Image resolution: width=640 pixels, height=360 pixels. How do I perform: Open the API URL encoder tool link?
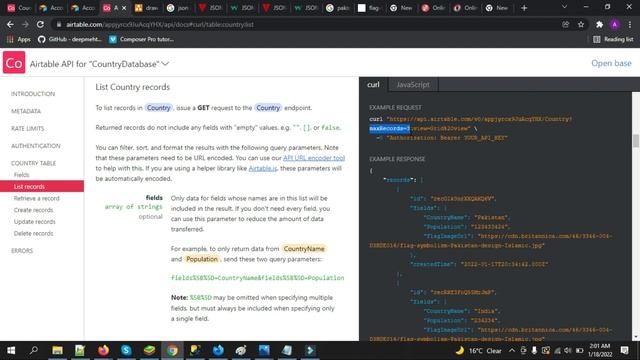(x=314, y=158)
